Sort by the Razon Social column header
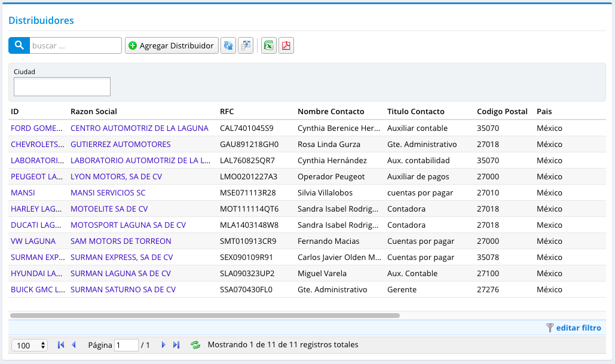 94,111
